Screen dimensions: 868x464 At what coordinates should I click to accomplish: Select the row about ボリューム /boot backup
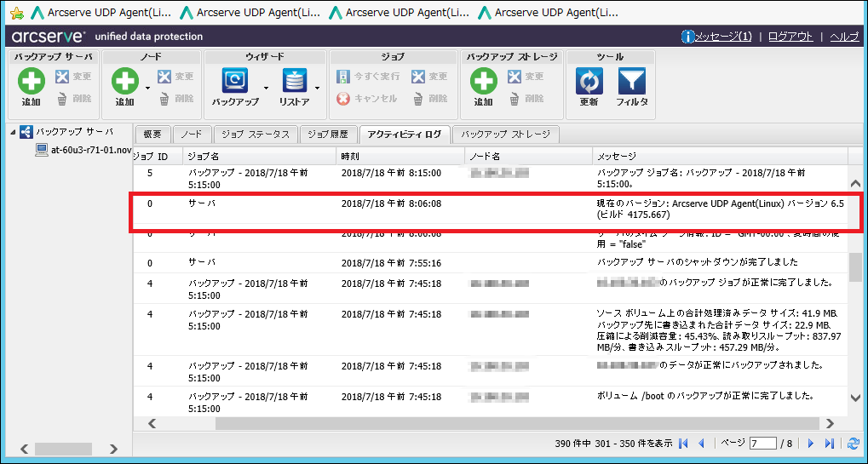490,402
